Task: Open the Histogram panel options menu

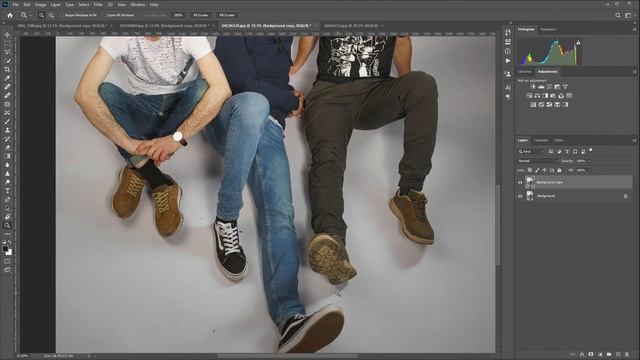Action: coord(634,29)
